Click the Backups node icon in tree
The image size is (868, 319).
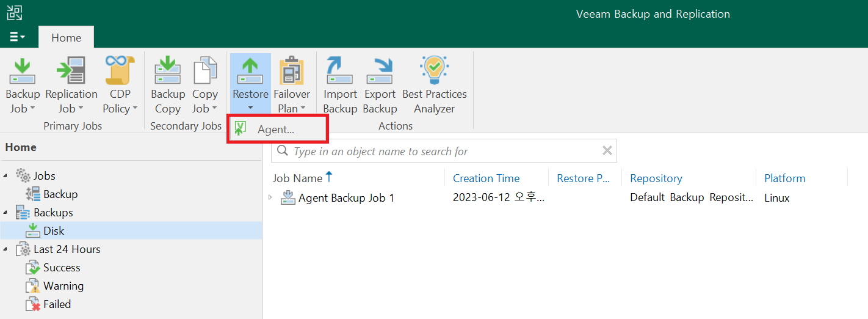(23, 213)
